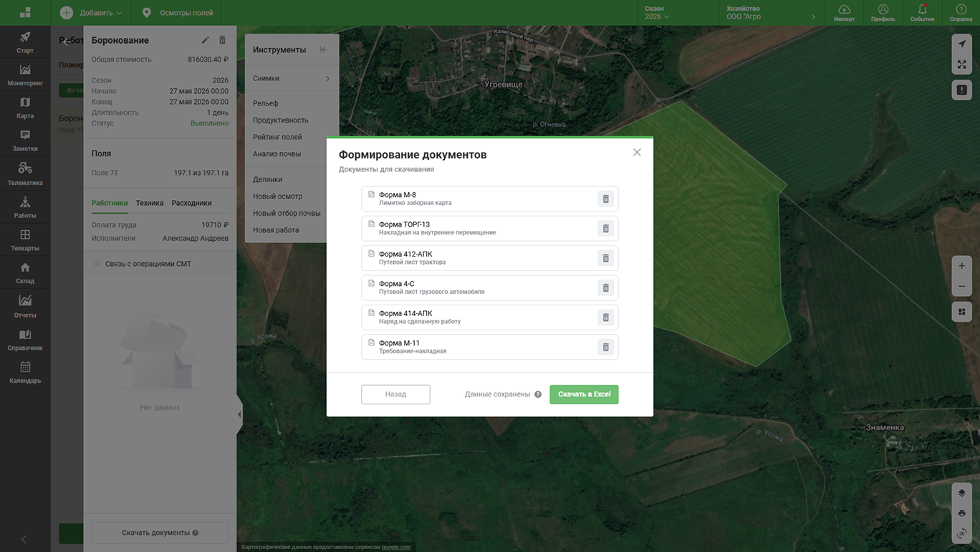This screenshot has width=980, height=552.
Task: Click the help icon beside Данные сохранены
Action: click(538, 394)
